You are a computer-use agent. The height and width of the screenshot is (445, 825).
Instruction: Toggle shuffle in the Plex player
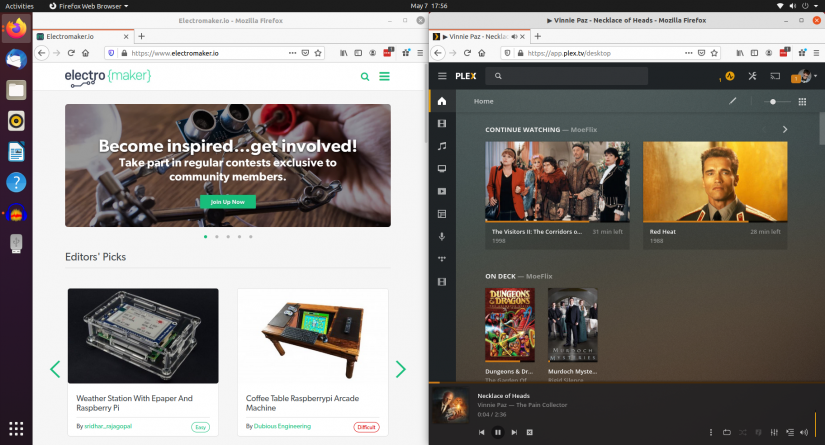point(742,432)
